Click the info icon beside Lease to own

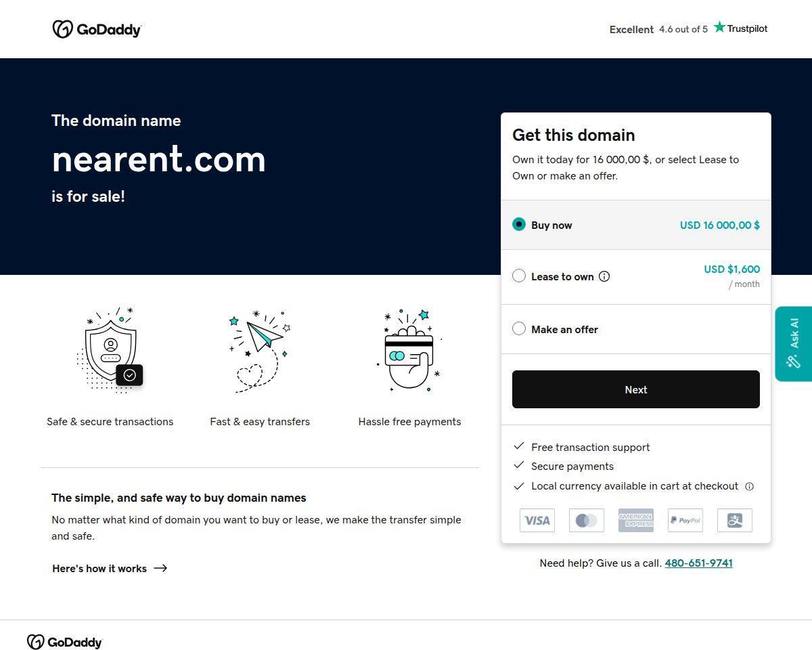[604, 276]
